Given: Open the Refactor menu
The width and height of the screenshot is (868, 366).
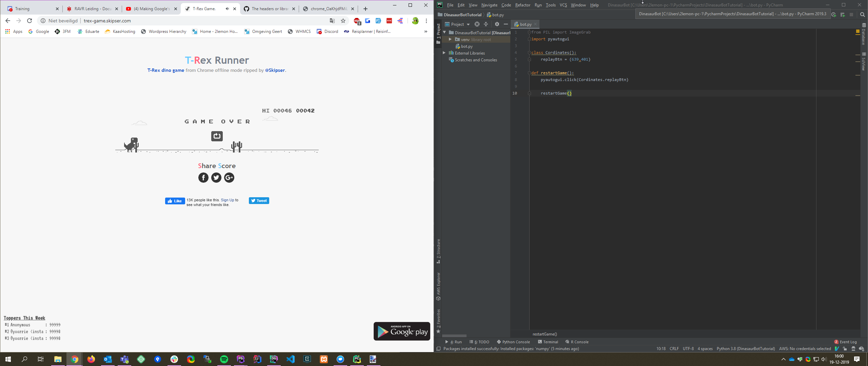Looking at the screenshot, I should [522, 5].
